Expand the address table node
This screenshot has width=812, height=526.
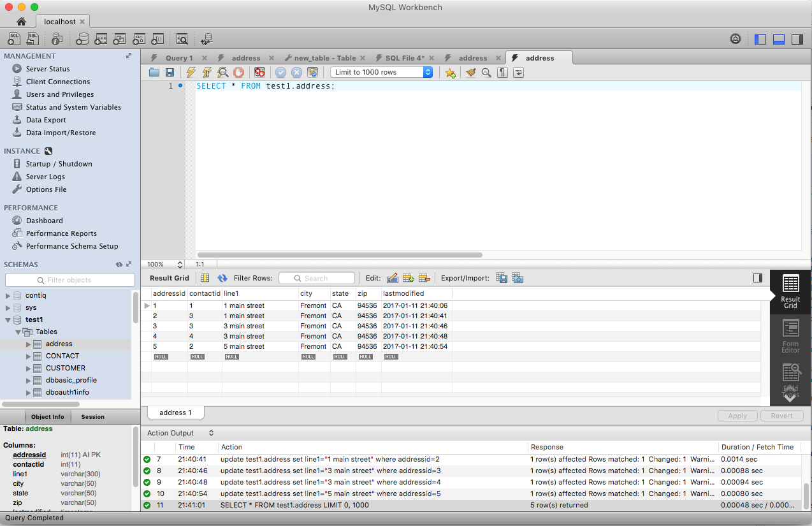[x=28, y=344]
